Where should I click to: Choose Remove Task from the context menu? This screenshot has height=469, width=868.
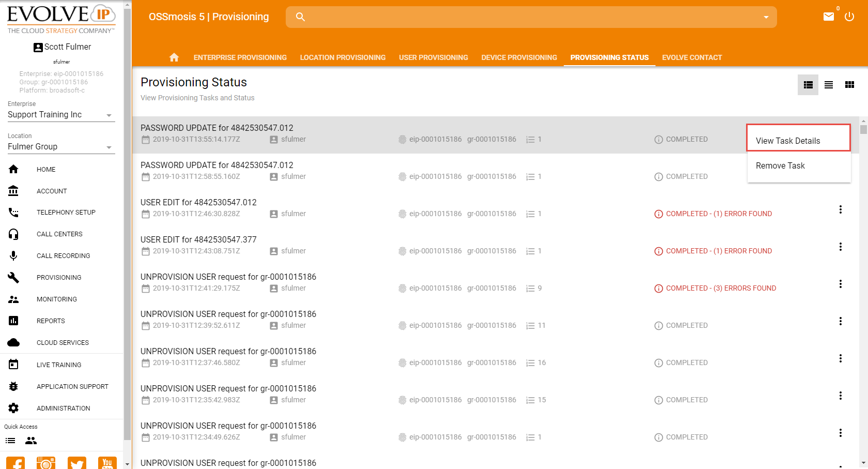[x=780, y=165]
